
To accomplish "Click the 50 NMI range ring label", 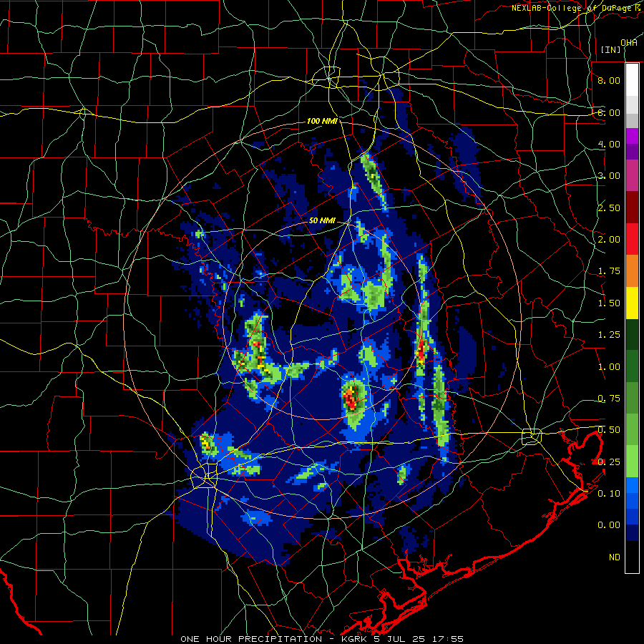I will pos(322,220).
